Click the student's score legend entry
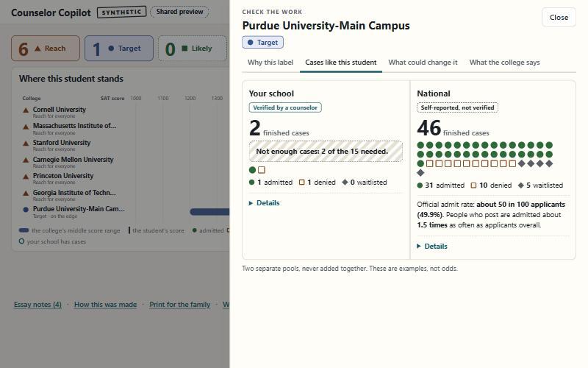 (x=156, y=230)
